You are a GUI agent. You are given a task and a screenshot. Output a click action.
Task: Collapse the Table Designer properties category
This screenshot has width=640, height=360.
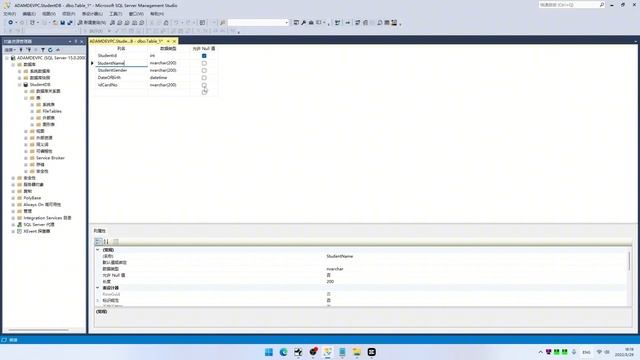[98, 288]
